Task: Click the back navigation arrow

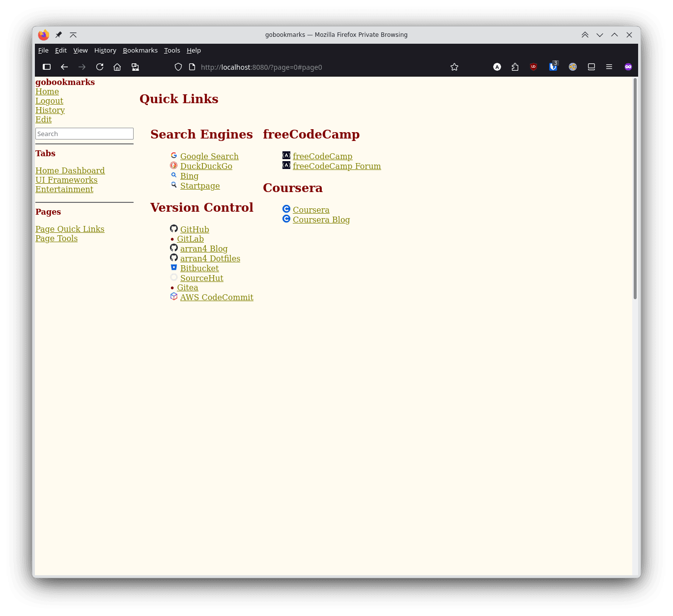Action: (x=64, y=67)
